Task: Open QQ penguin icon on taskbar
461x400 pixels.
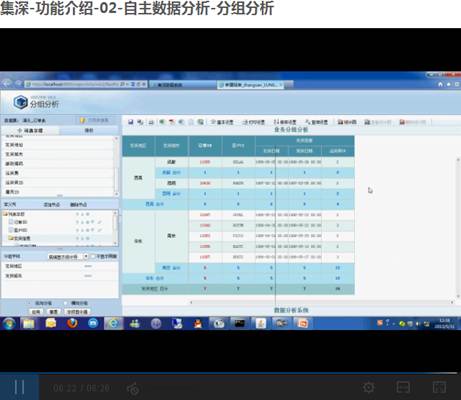Action: [x=198, y=323]
